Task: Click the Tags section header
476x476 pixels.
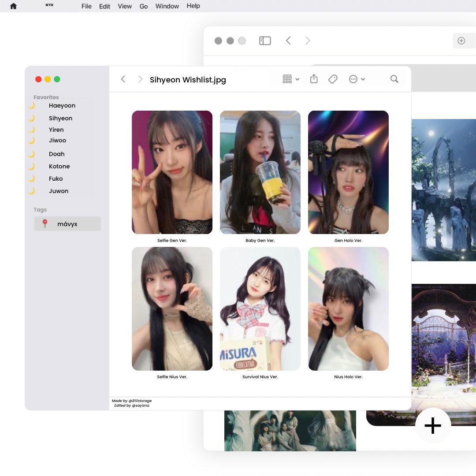Action: coord(40,210)
